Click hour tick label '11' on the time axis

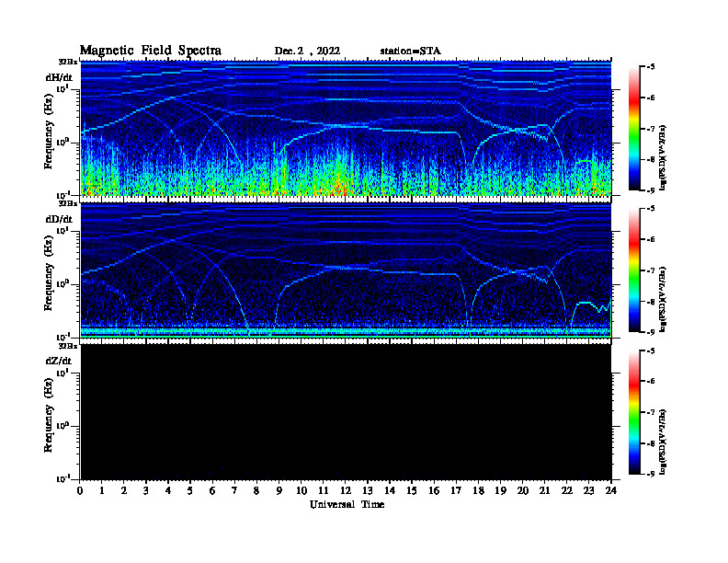[x=324, y=491]
